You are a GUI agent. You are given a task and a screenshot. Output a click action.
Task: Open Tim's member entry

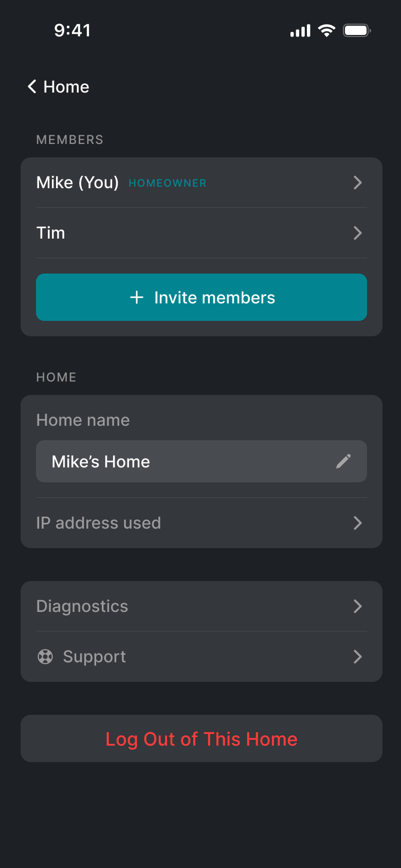[51, 233]
